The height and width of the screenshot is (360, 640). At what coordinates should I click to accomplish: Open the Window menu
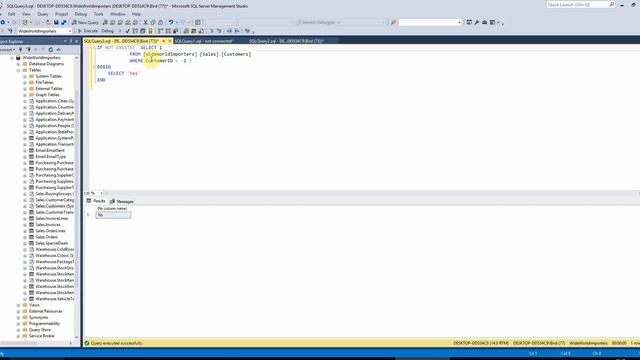(x=118, y=14)
